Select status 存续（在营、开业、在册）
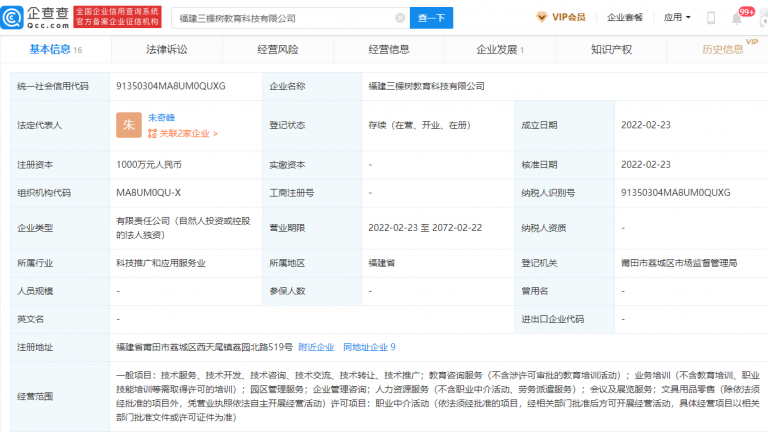Image resolution: width=768 pixels, height=432 pixels. (x=419, y=125)
